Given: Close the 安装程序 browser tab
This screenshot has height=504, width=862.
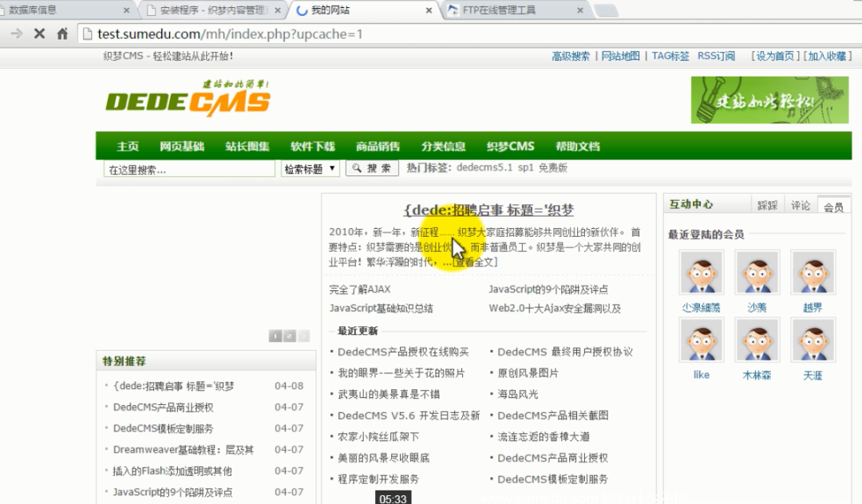Looking at the screenshot, I should tap(278, 10).
